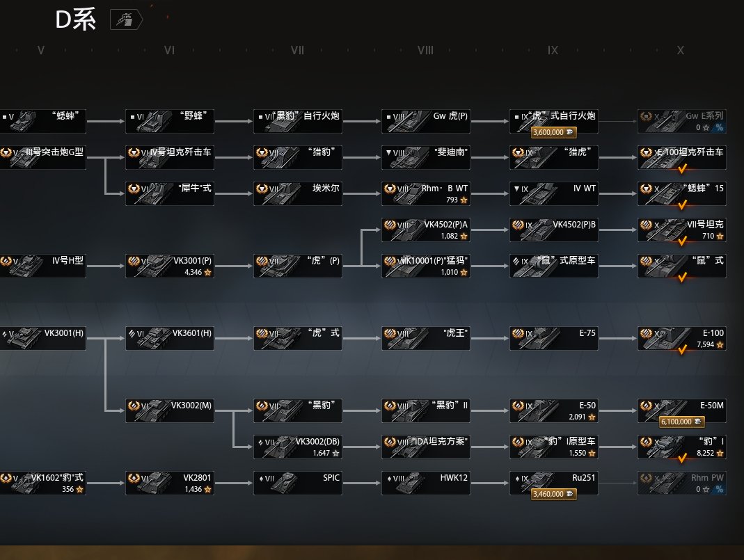
Task: Click the percent discount icon on Gw E系列
Action: click(x=719, y=127)
